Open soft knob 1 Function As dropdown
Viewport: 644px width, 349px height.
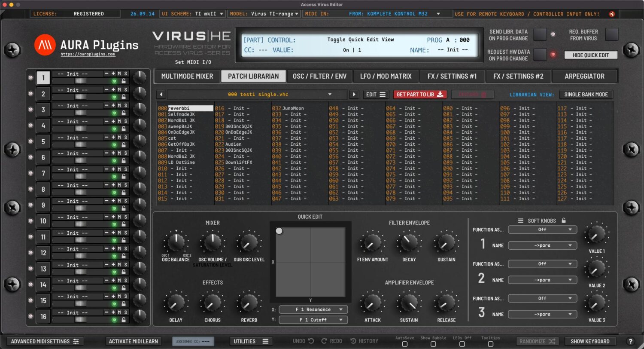tap(542, 230)
